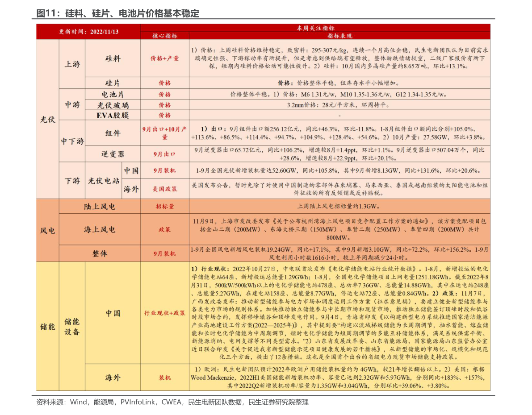Select the "核心指标" column header
The height and width of the screenshot is (415, 532).
[164, 36]
